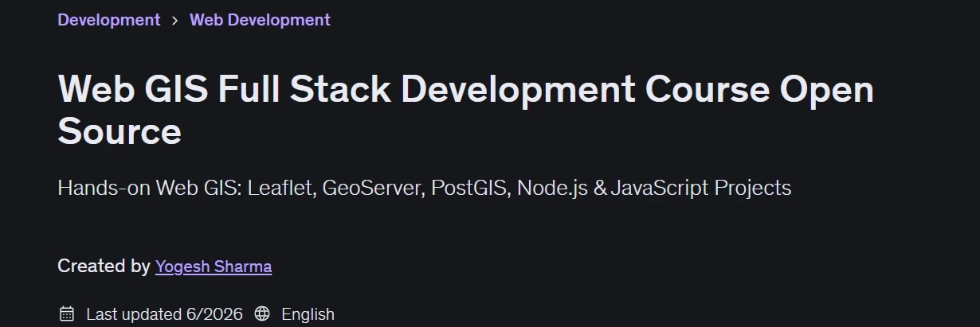Click the 'English' language label
The width and height of the screenshot is (980, 327).
pyautogui.click(x=308, y=314)
